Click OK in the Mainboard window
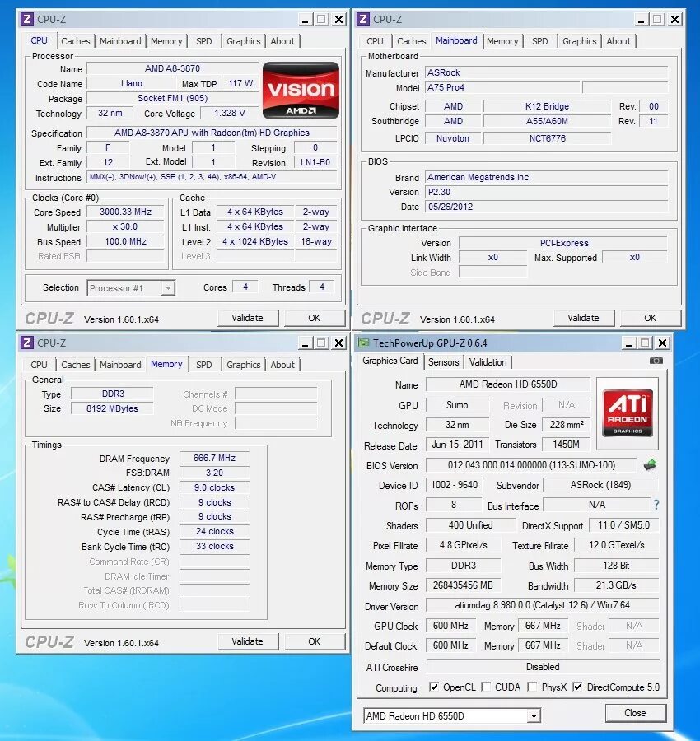 (651, 318)
